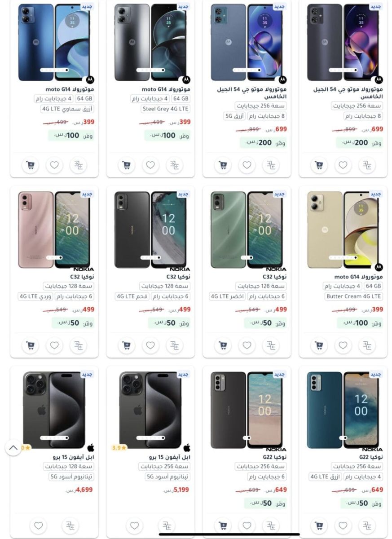Open the Butter Cream moto G14 image

344,230
